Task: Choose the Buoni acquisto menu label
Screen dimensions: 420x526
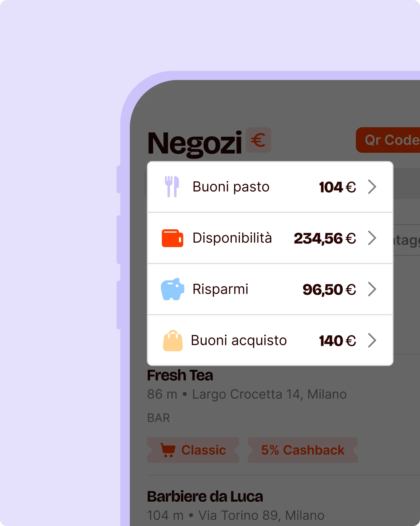Action: tap(239, 341)
